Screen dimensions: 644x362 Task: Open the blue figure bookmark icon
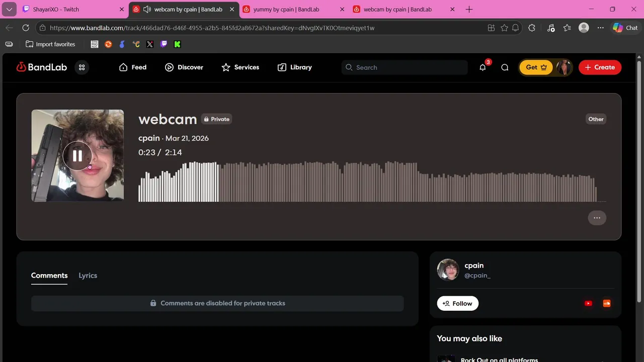tap(122, 44)
